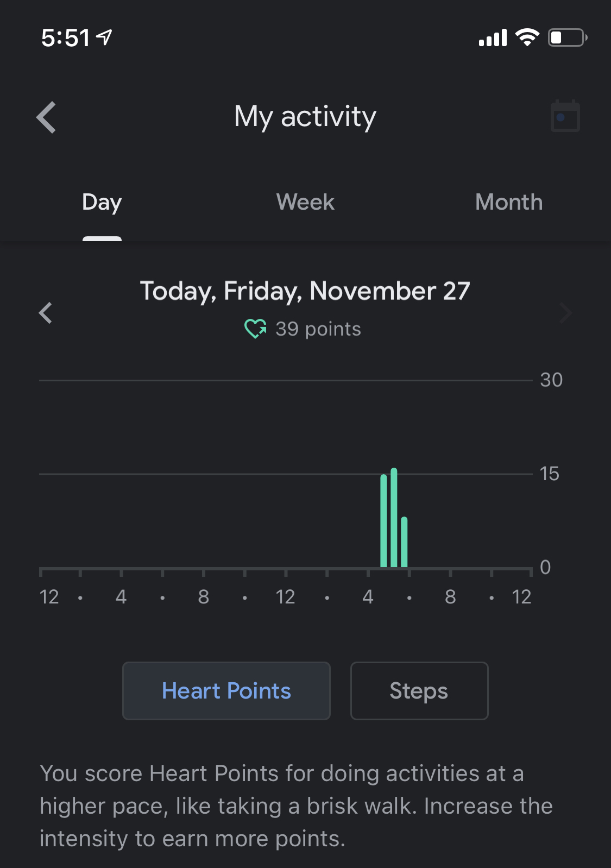
Task: Select the Heart Points chart toggle
Action: coord(226,691)
